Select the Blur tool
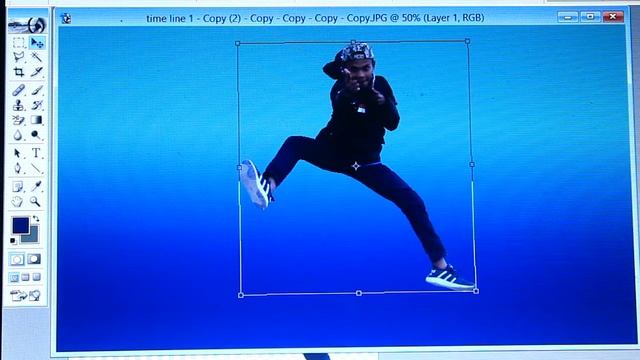Image resolution: width=640 pixels, height=360 pixels. click(x=17, y=135)
